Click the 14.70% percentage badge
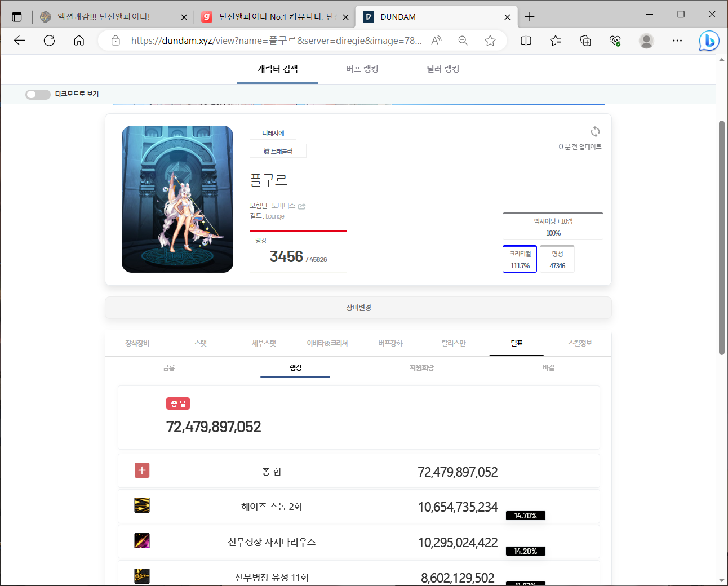The image size is (728, 586). 526,516
